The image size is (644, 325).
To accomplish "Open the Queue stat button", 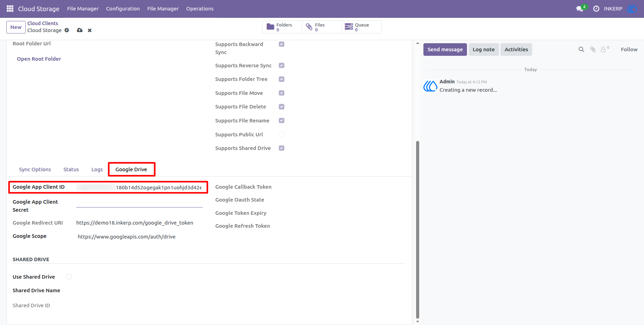I will coord(362,27).
